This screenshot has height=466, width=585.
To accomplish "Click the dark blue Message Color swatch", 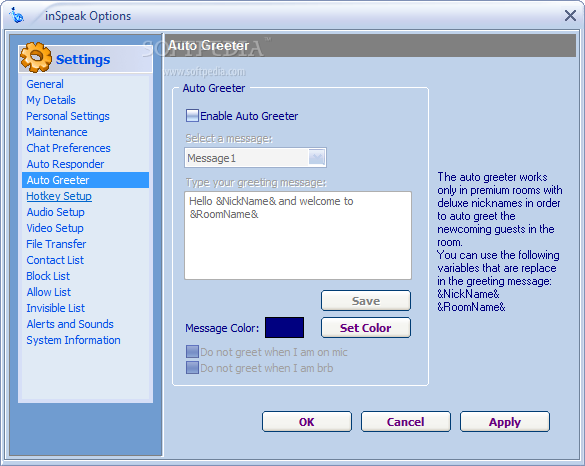I will pos(284,328).
